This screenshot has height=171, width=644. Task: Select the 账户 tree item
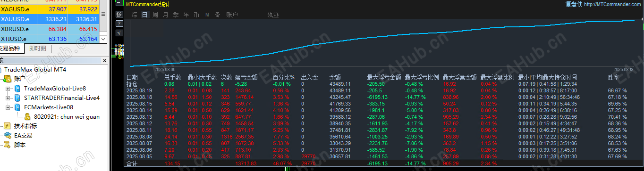(x=20, y=79)
